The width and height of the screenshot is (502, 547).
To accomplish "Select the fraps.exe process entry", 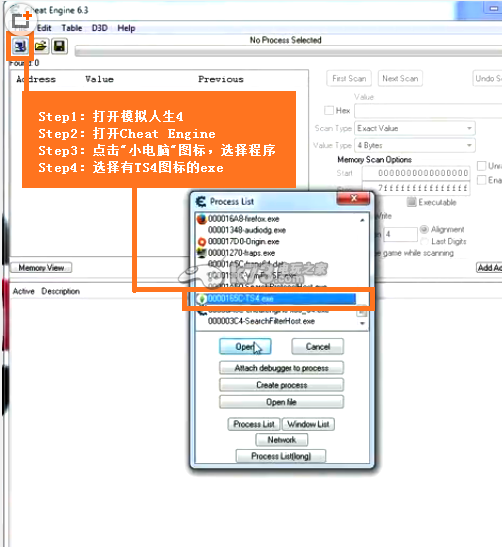I will tap(241, 253).
